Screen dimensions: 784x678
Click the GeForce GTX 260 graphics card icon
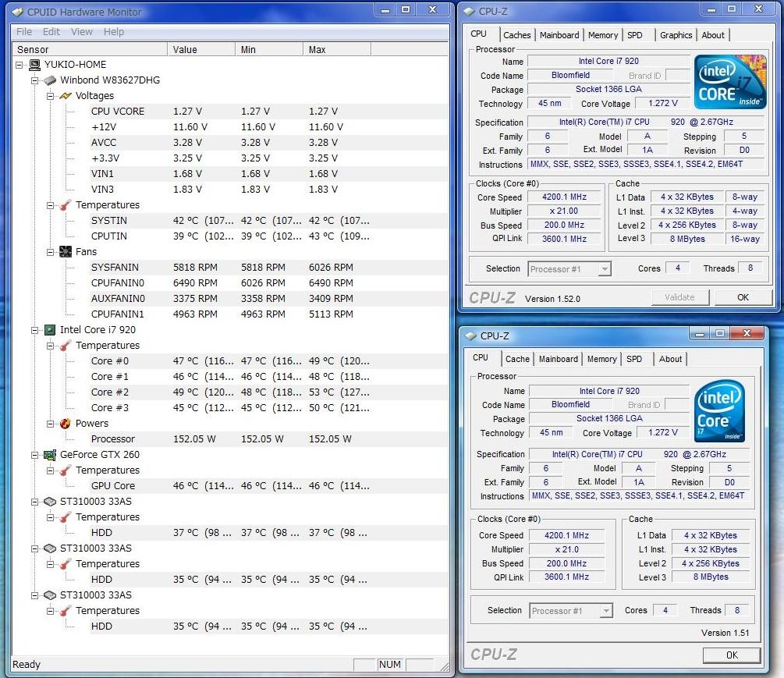pos(50,455)
